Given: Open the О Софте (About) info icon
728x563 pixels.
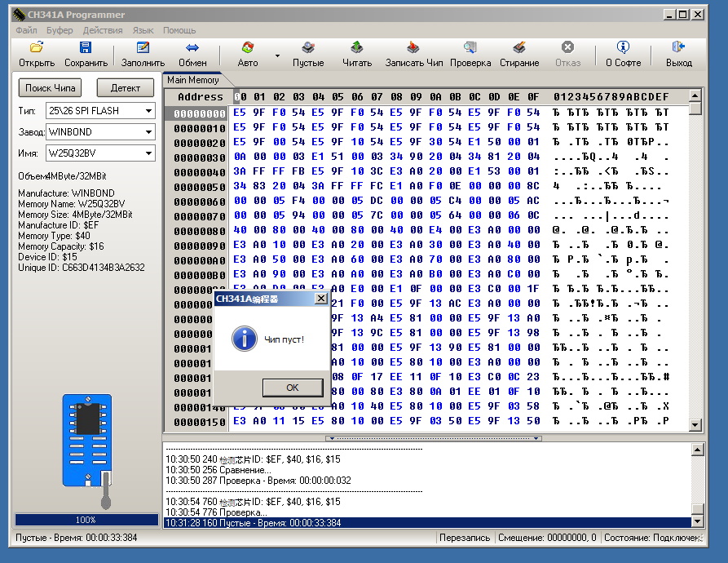Looking at the screenshot, I should [623, 48].
